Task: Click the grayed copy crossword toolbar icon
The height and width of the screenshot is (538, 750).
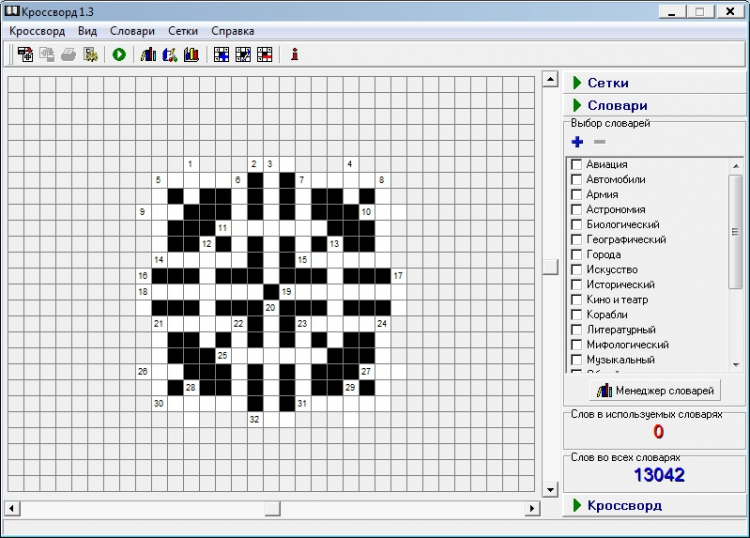Action: pyautogui.click(x=47, y=55)
